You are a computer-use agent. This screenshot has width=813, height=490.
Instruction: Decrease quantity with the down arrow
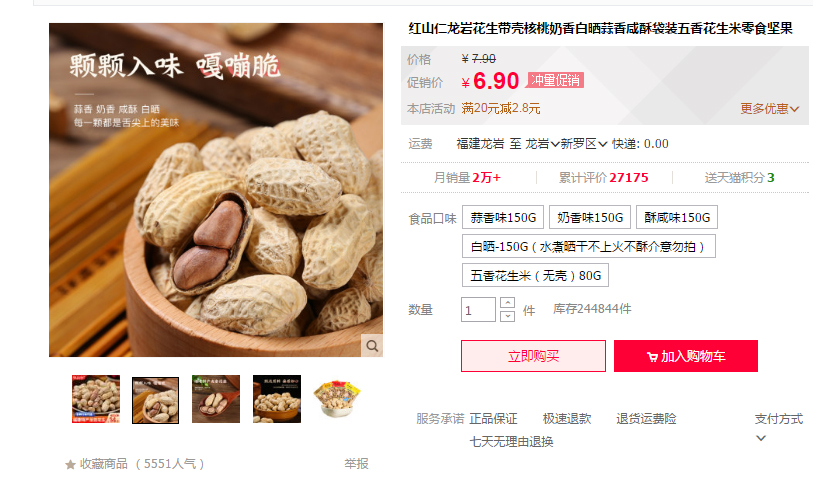click(508, 316)
